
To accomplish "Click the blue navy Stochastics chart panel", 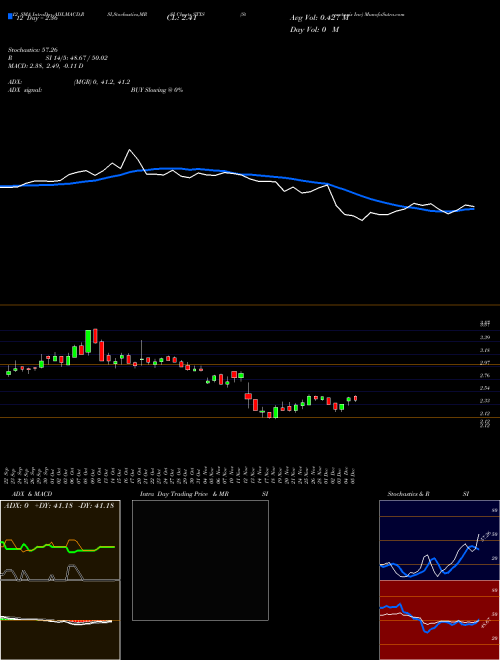I will point(439,540).
